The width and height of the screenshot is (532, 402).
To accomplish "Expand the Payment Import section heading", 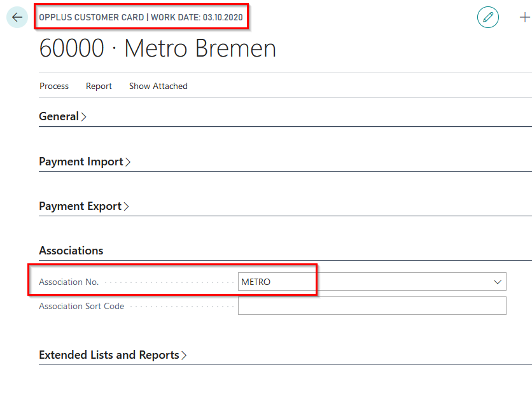I will (81, 162).
